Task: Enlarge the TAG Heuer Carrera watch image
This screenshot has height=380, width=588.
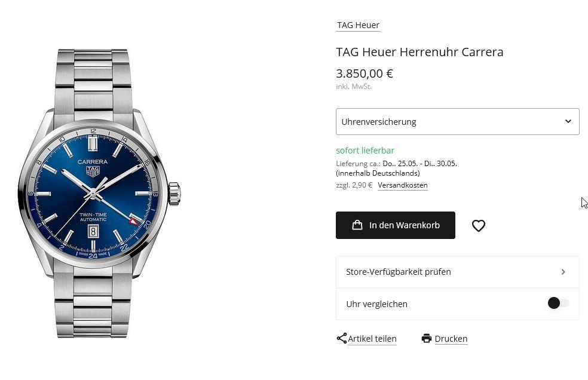Action: (x=99, y=193)
